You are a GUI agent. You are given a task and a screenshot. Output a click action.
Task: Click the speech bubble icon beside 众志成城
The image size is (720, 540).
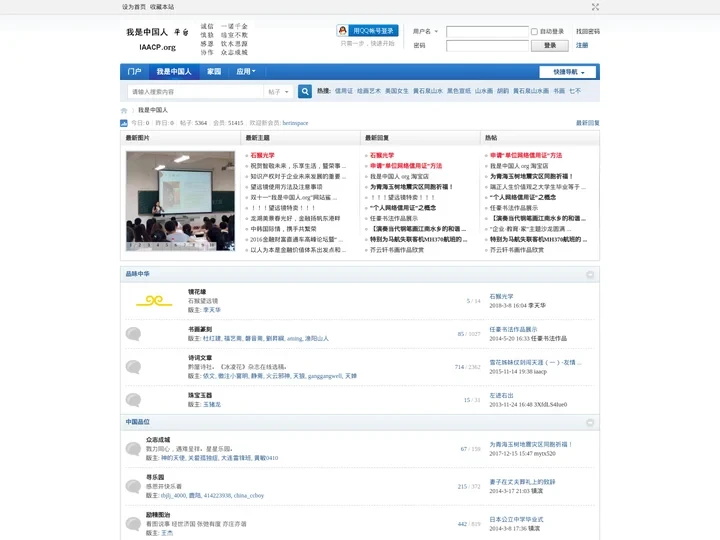point(133,449)
